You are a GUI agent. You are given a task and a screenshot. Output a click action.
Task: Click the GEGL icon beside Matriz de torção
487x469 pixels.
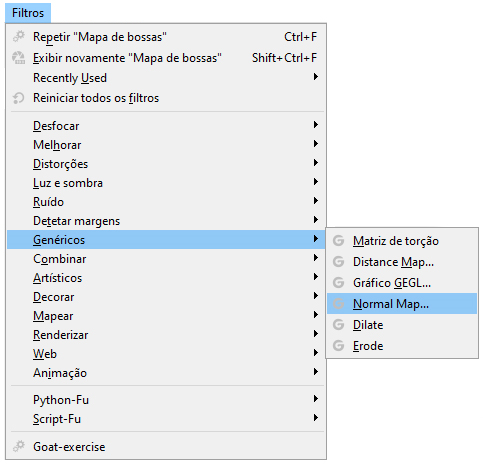click(338, 240)
